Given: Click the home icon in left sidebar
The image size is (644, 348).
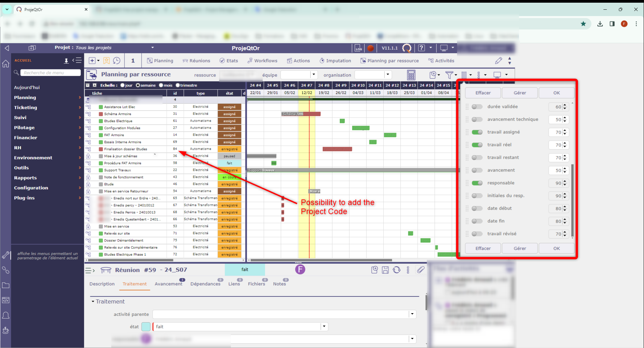Looking at the screenshot, I should (6, 64).
